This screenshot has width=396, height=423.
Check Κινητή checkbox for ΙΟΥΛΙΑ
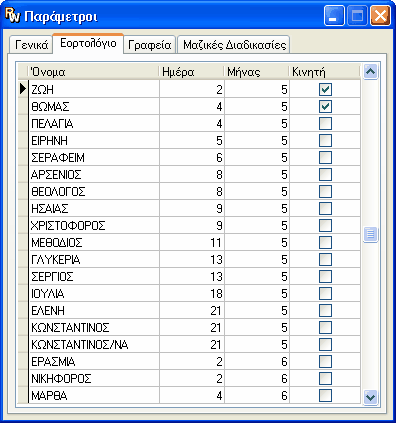[x=325, y=293]
